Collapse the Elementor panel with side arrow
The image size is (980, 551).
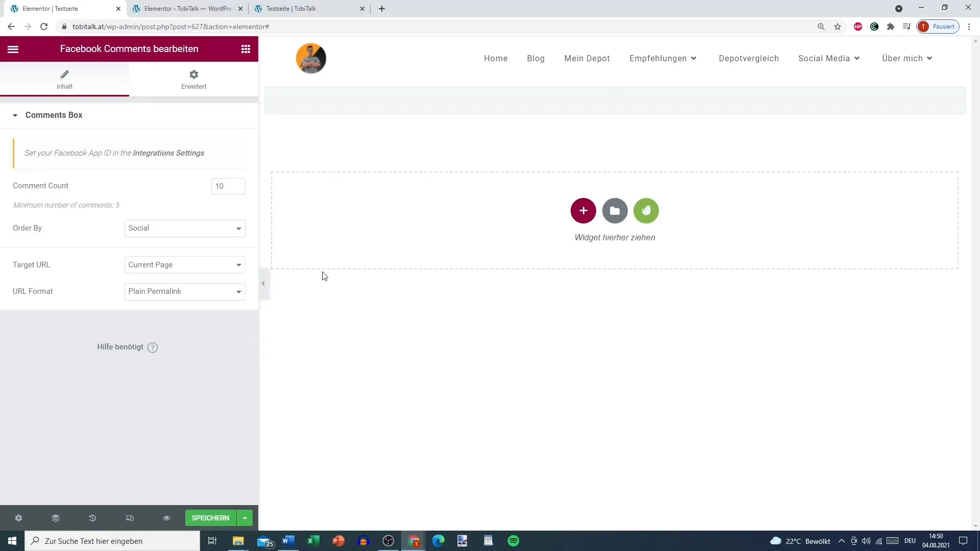pos(263,283)
